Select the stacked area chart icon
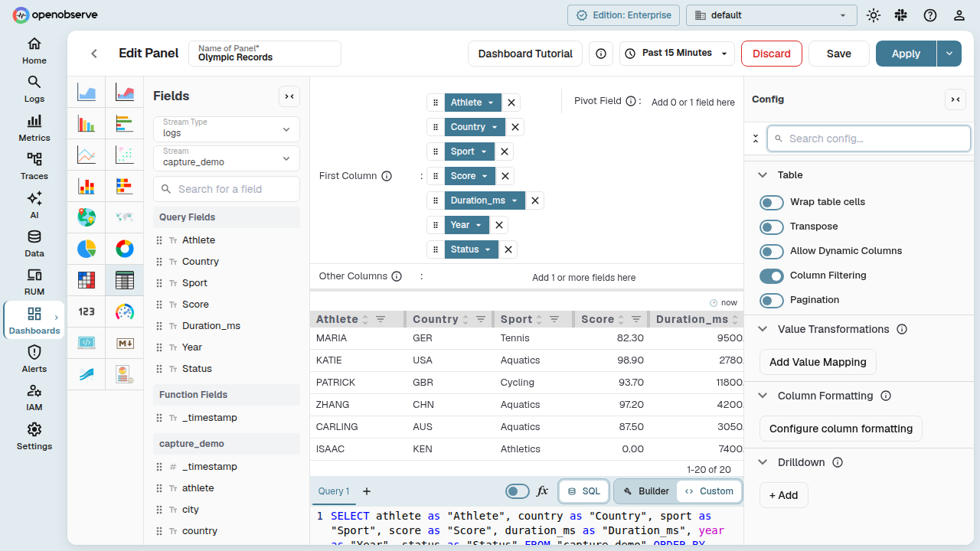 [x=125, y=93]
